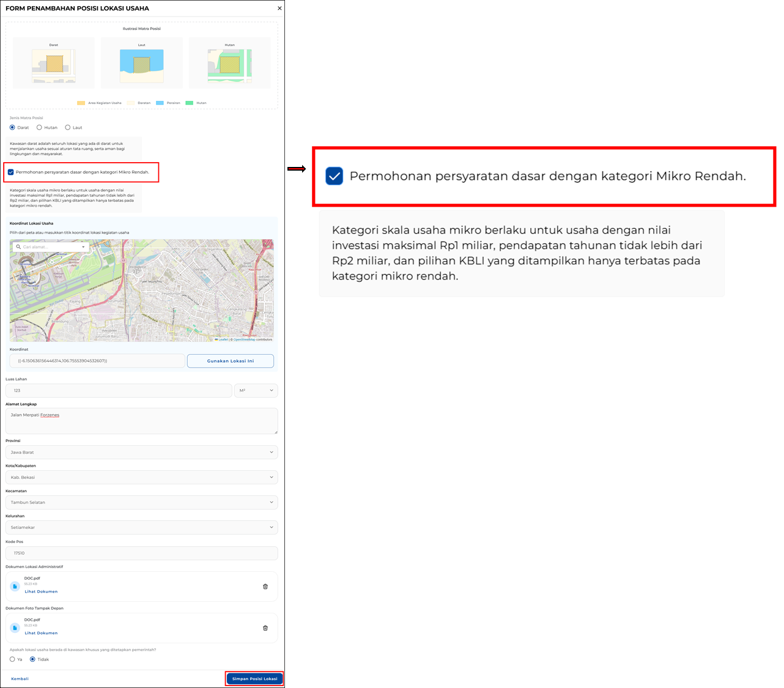The width and height of the screenshot is (784, 688).
Task: Click the Gunakan Lokasi Ini button
Action: tap(230, 361)
